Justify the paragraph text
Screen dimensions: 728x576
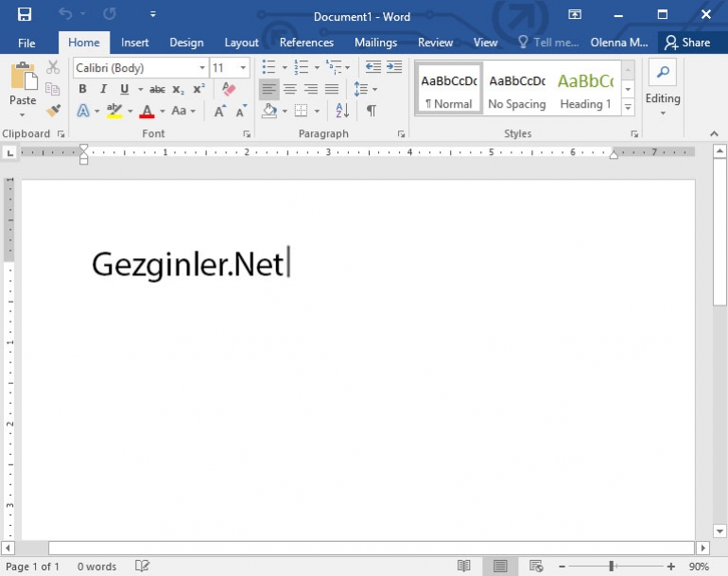[x=332, y=89]
